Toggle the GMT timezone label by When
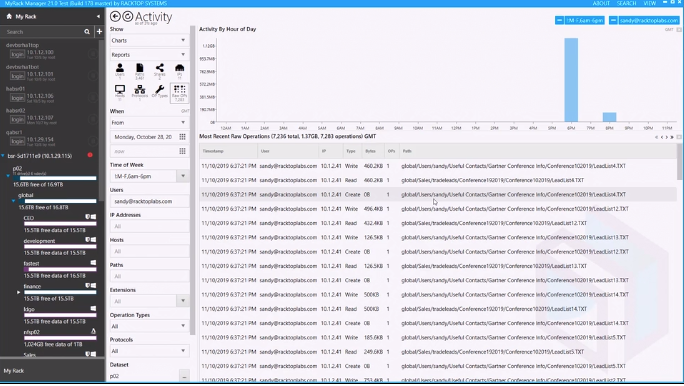This screenshot has width=684, height=386. click(x=185, y=111)
